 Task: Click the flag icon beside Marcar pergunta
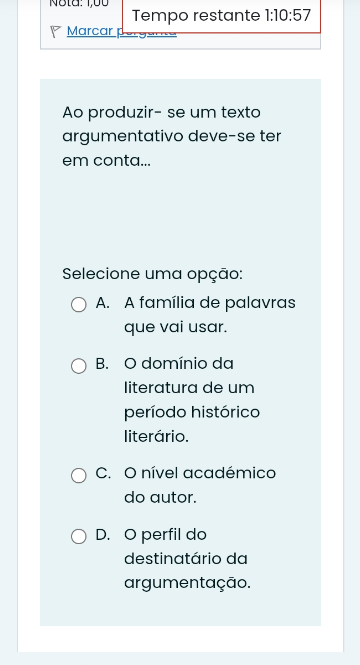[55, 31]
